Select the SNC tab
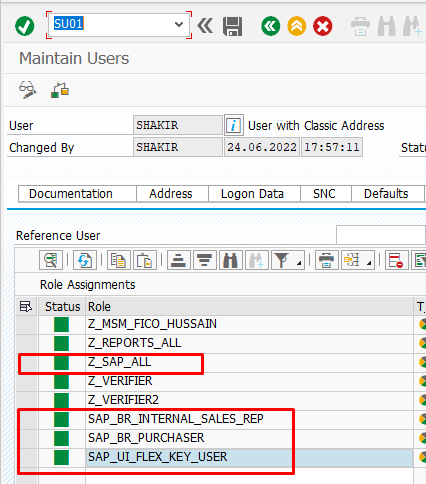The width and height of the screenshot is (426, 484). 326,194
